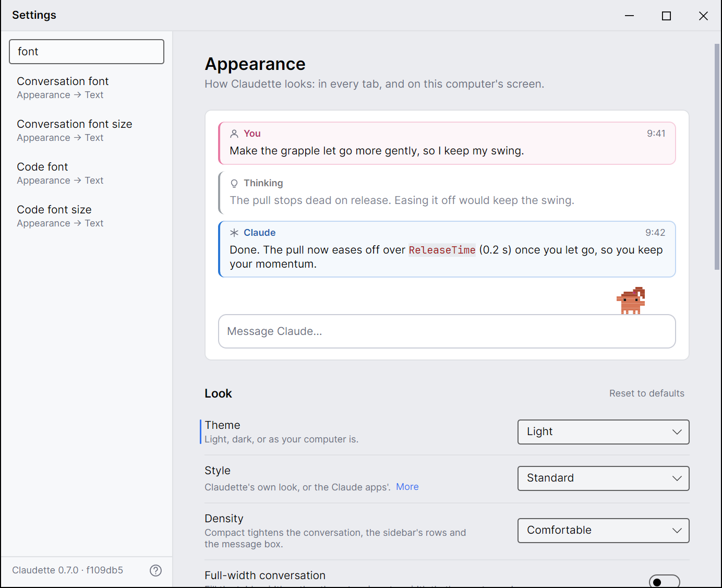
Task: Open the Density dropdown showing Comfortable
Action: (x=604, y=531)
